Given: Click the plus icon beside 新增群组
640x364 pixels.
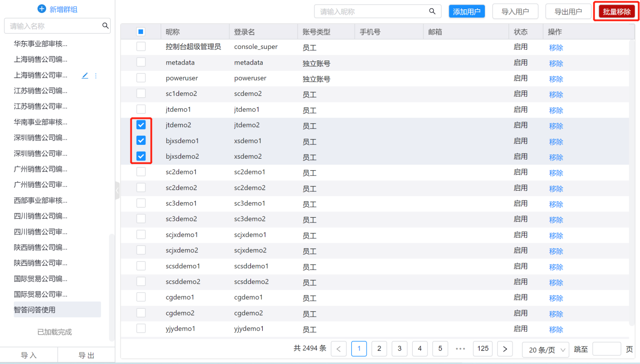Looking at the screenshot, I should click(42, 9).
